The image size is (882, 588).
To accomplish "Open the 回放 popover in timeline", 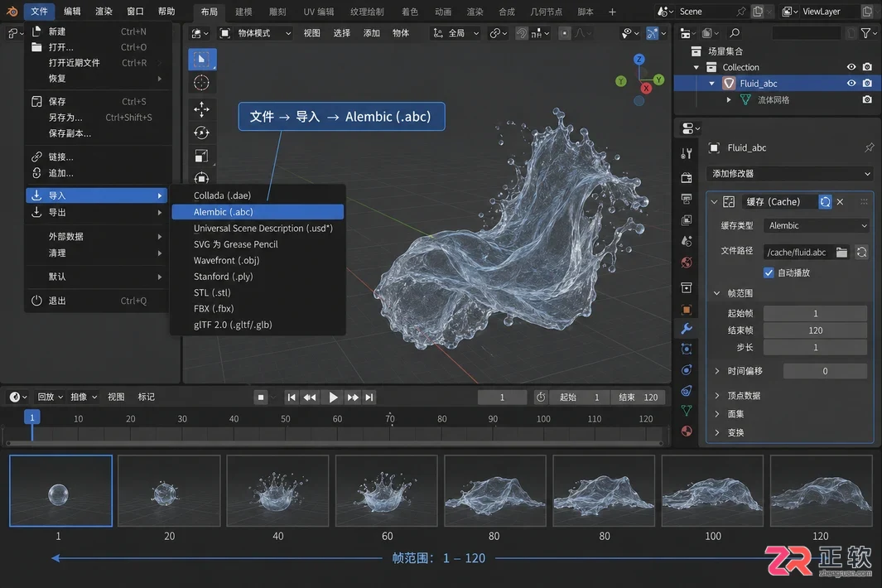I will [x=50, y=398].
